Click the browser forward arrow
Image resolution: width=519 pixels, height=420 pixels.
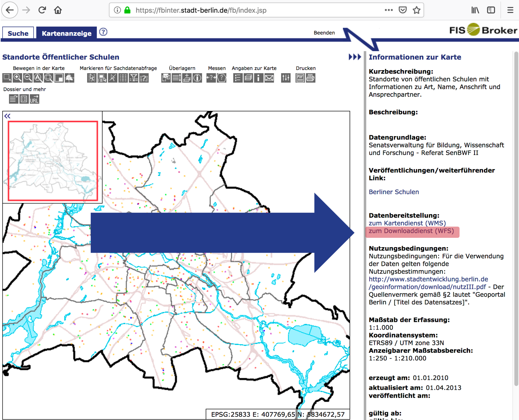click(26, 10)
